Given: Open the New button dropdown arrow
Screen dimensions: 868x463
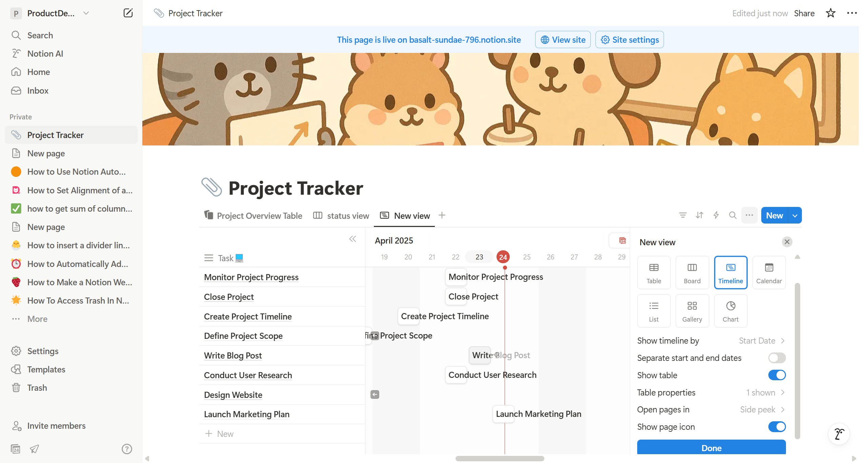Looking at the screenshot, I should pyautogui.click(x=795, y=215).
